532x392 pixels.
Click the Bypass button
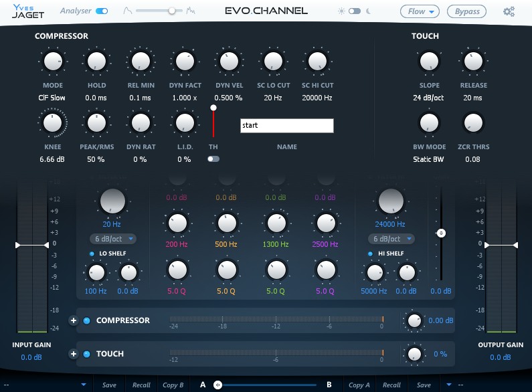tap(467, 11)
